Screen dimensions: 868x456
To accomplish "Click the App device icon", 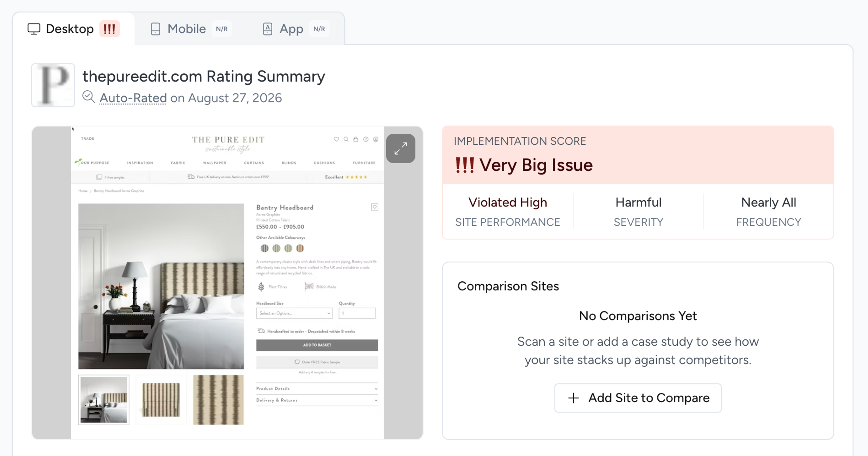I will (x=268, y=29).
